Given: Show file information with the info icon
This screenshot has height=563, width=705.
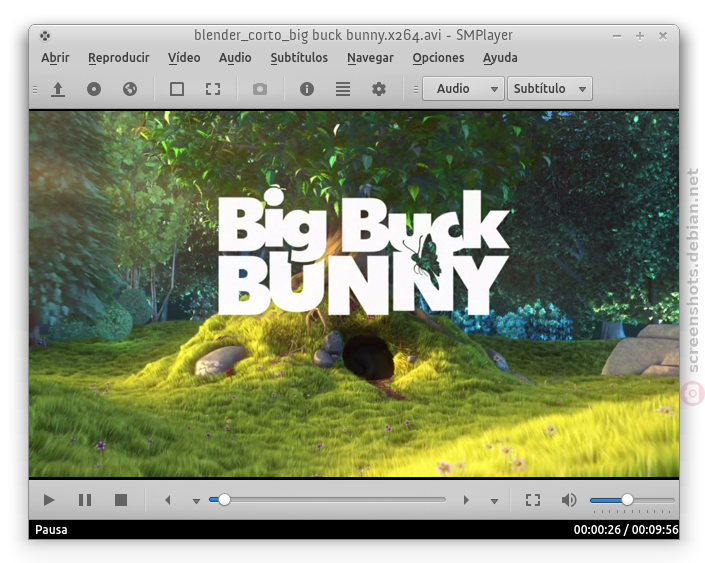Looking at the screenshot, I should click(x=307, y=89).
